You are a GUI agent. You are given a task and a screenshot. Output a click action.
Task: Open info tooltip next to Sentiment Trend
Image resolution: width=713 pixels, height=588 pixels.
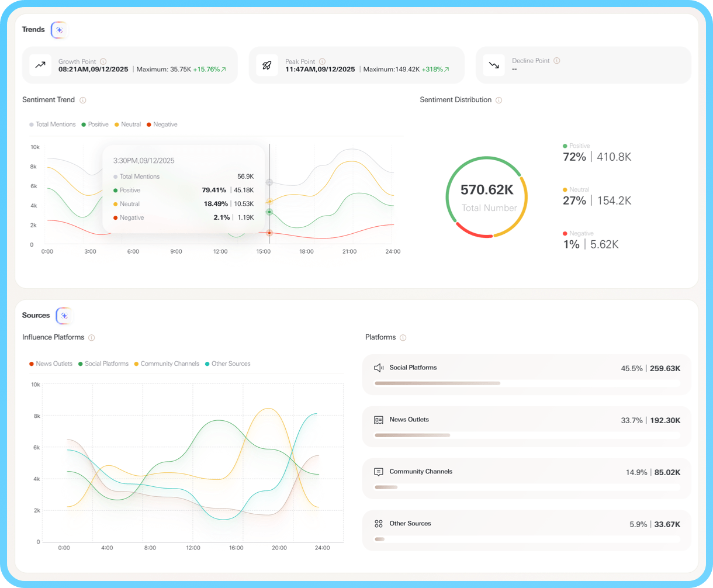(x=83, y=100)
